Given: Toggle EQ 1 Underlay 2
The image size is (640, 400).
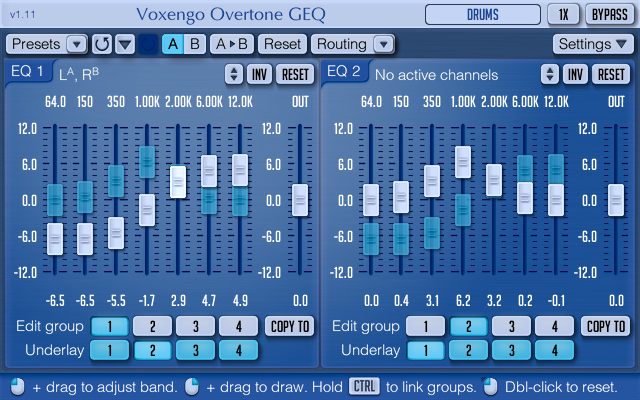Looking at the screenshot, I should pos(153,350).
